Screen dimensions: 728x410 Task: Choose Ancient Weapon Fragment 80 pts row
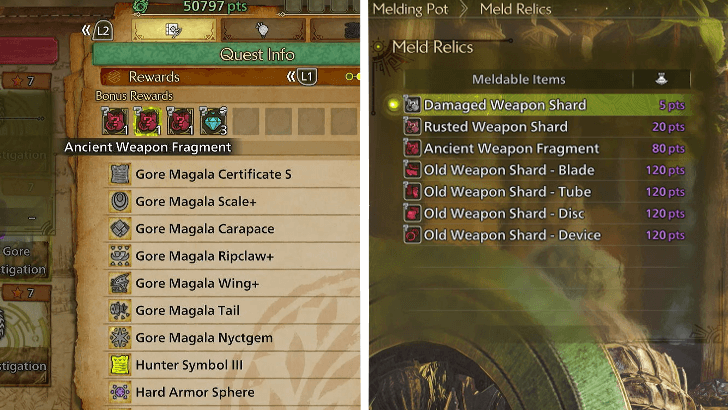(x=544, y=149)
